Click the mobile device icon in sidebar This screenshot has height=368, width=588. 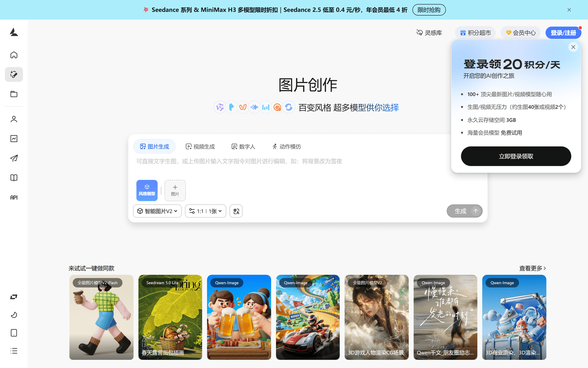click(x=14, y=333)
